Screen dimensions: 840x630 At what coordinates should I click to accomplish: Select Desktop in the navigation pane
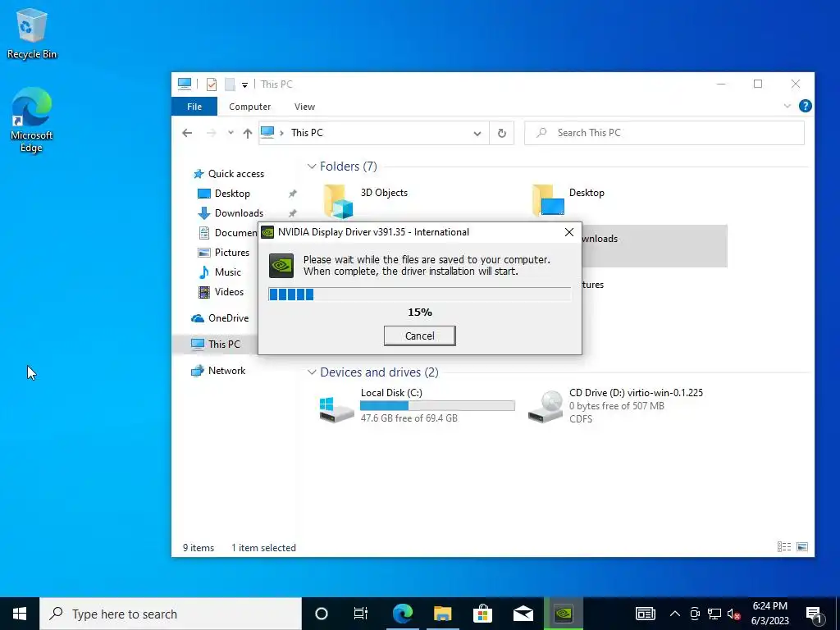(x=224, y=194)
